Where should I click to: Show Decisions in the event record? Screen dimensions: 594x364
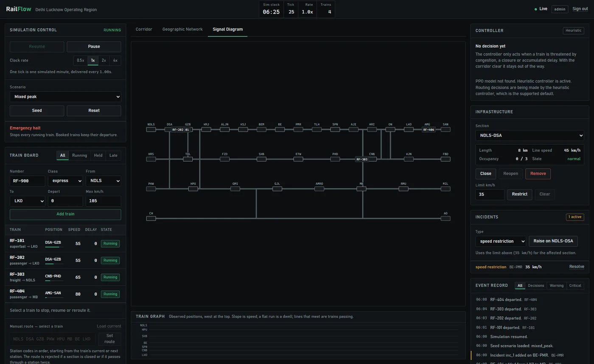pos(535,286)
